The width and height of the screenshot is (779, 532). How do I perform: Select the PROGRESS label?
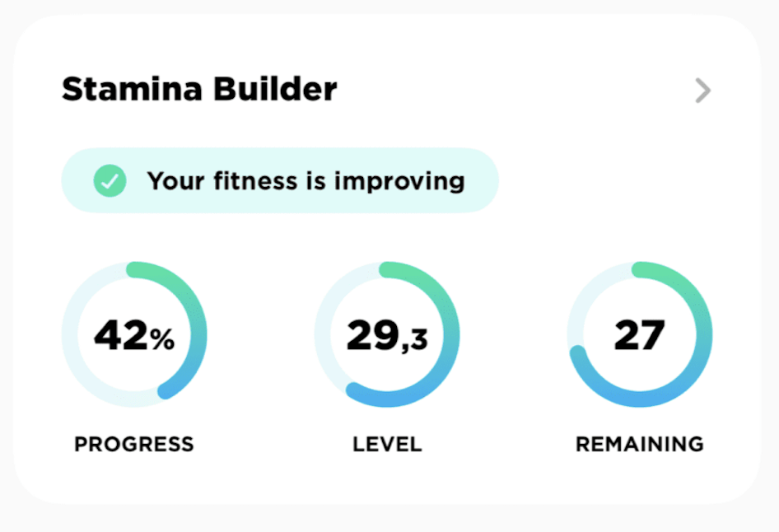pyautogui.click(x=134, y=445)
